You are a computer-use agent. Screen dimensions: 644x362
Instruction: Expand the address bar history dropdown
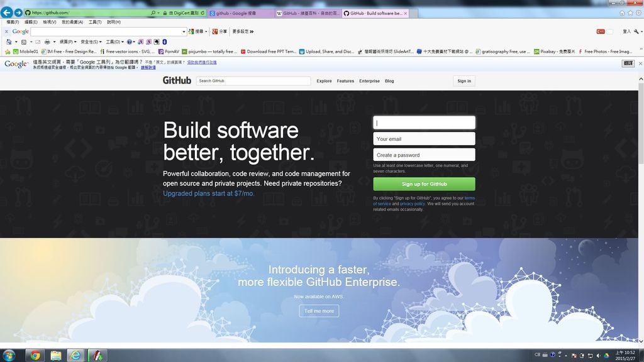(x=157, y=12)
